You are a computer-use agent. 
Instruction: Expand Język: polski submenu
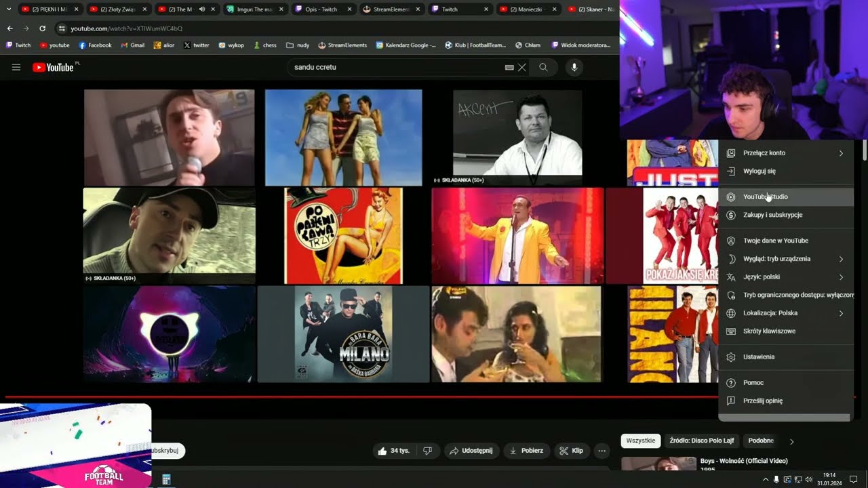tap(786, 277)
